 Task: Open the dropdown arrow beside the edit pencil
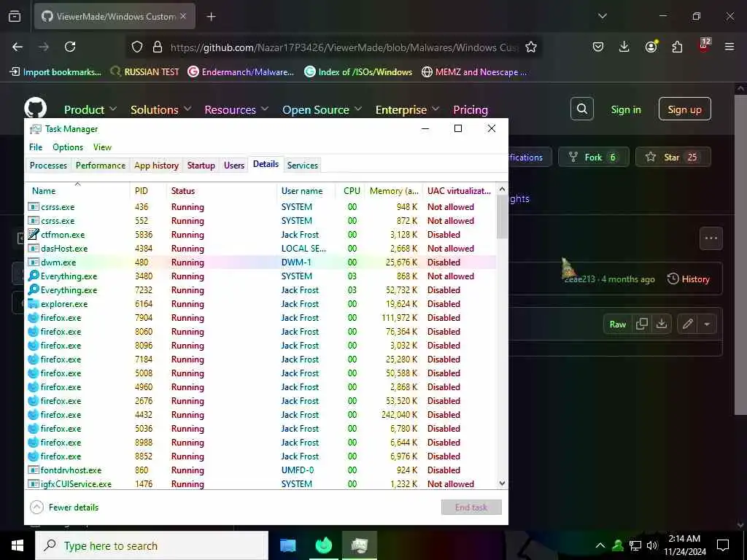click(x=707, y=324)
